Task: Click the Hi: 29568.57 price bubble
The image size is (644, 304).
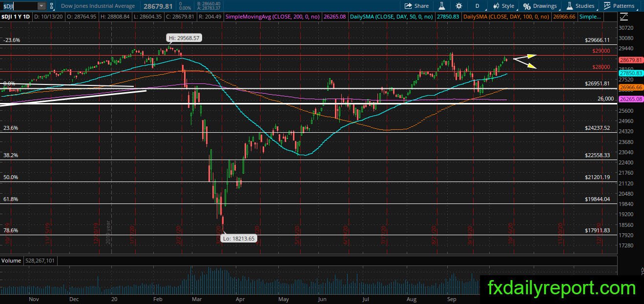Action: coord(185,38)
